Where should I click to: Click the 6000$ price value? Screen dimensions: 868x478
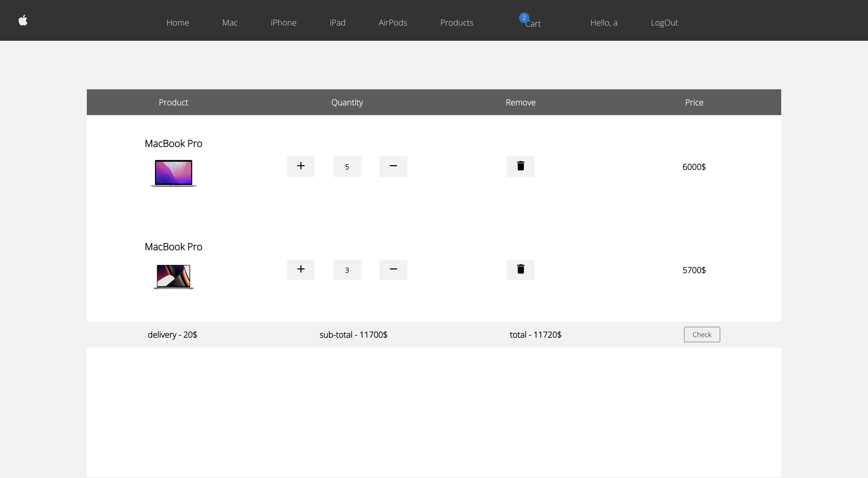(x=694, y=167)
